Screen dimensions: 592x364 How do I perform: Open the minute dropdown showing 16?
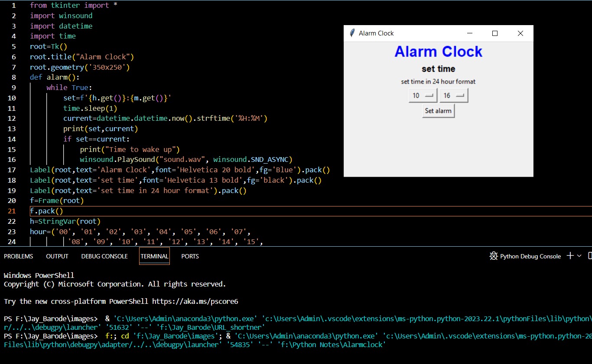[x=454, y=95]
